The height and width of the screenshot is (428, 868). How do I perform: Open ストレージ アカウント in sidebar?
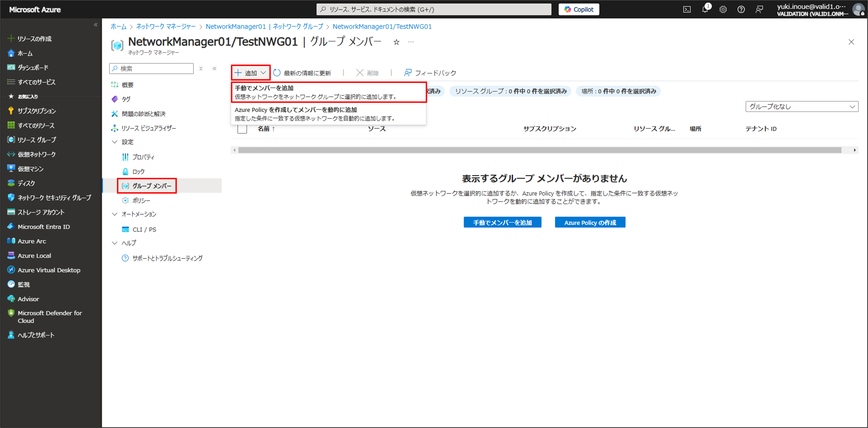pos(36,212)
